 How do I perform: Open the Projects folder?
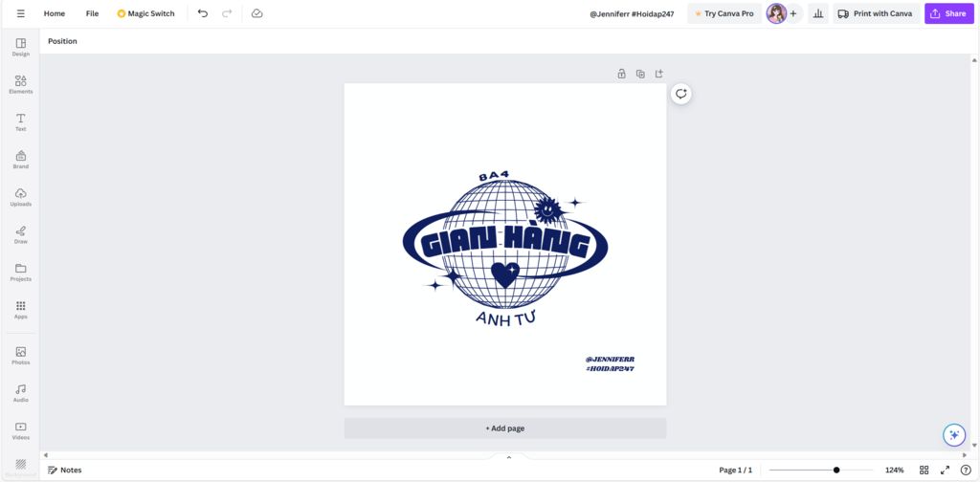[x=21, y=272]
